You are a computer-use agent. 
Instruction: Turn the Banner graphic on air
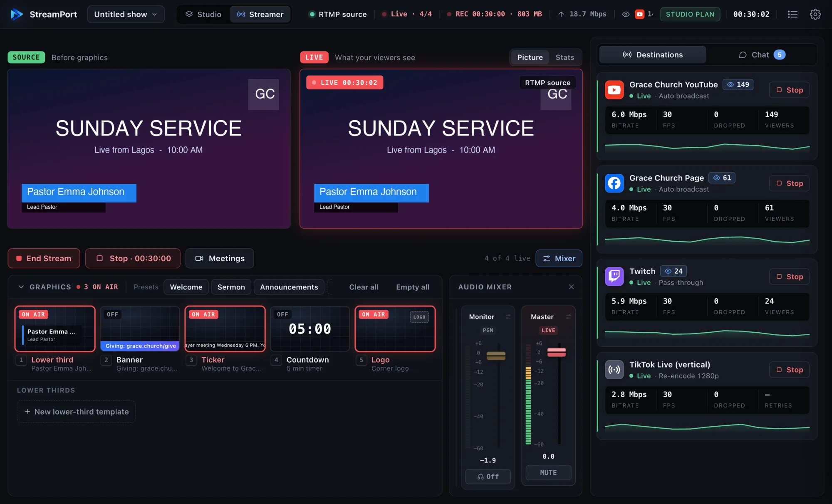[x=140, y=329]
